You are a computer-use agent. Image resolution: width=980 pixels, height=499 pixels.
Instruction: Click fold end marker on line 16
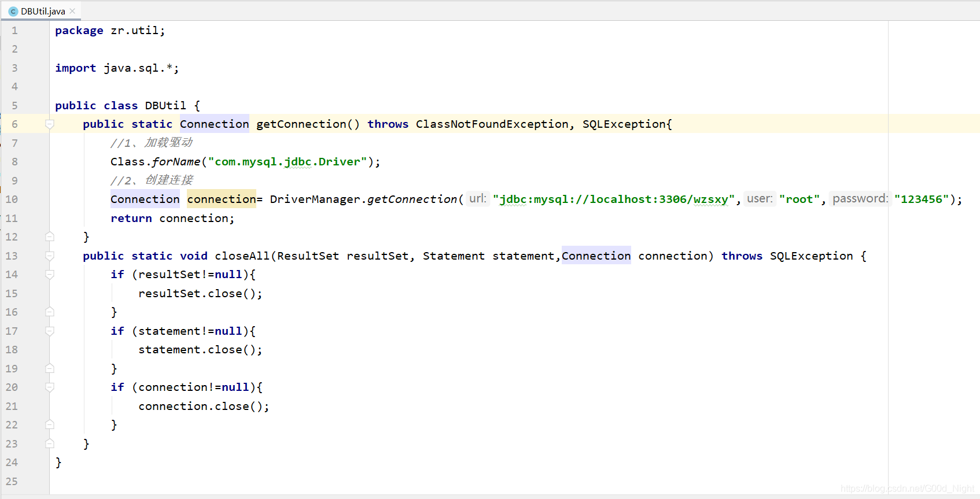pyautogui.click(x=50, y=312)
